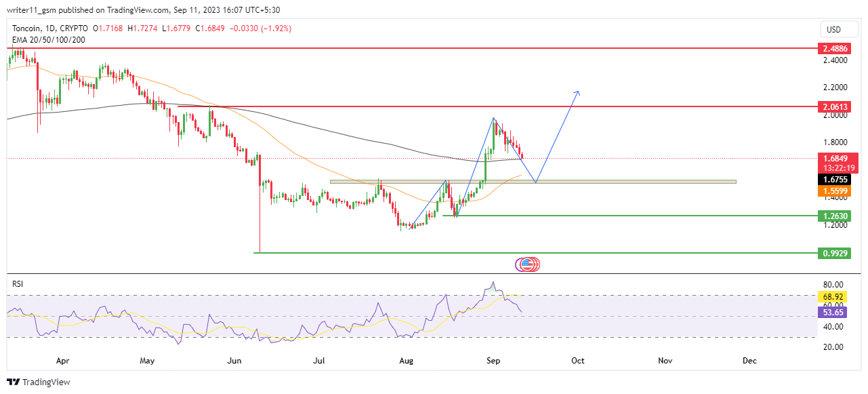The width and height of the screenshot is (868, 394).
Task: Select the RSI indicator label
Action: click(18, 284)
